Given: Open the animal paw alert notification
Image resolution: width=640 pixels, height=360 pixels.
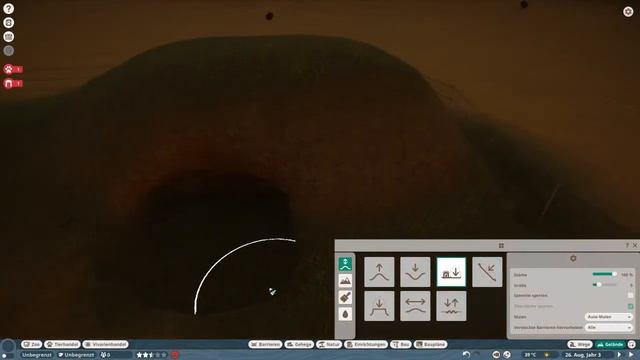Looking at the screenshot, I should [x=13, y=69].
